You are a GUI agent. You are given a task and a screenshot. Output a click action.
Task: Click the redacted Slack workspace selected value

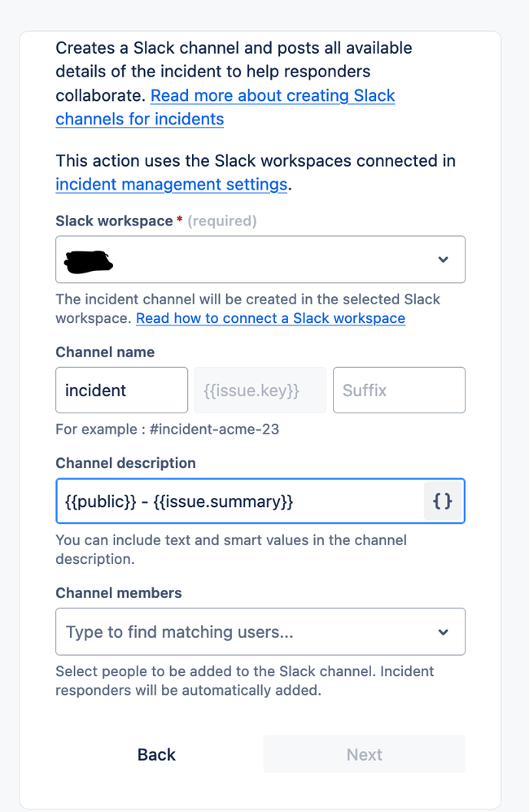point(89,260)
